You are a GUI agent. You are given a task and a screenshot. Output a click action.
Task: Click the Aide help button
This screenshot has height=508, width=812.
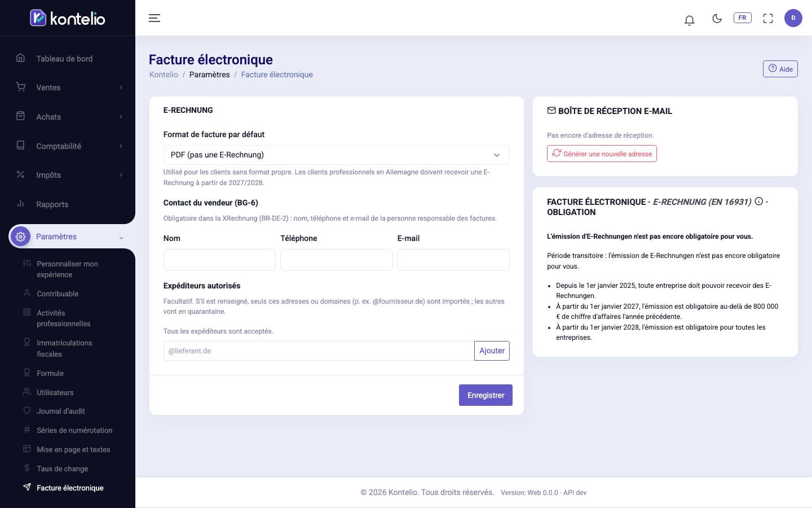[780, 69]
